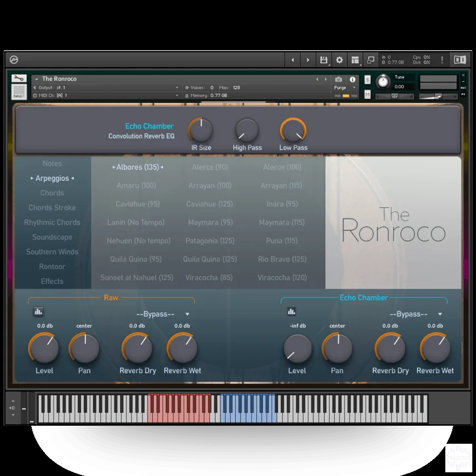Open Kontakt options via gear icon

tap(340, 60)
